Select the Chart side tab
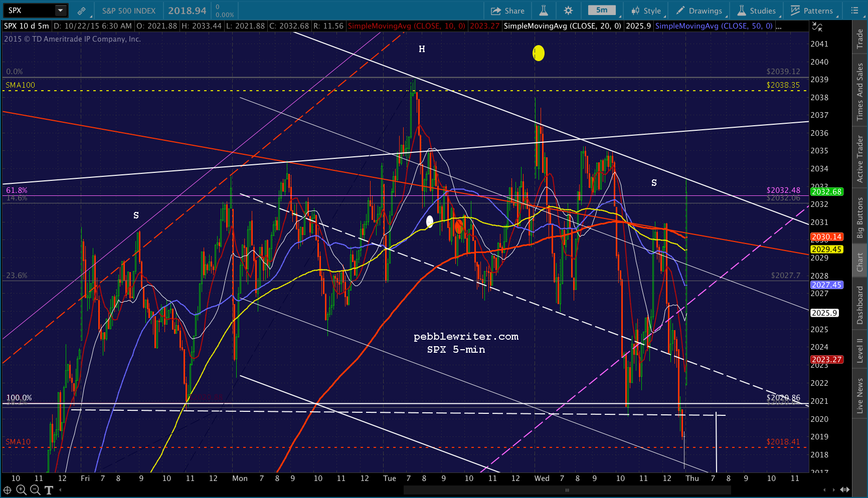868x498 pixels. point(860,262)
